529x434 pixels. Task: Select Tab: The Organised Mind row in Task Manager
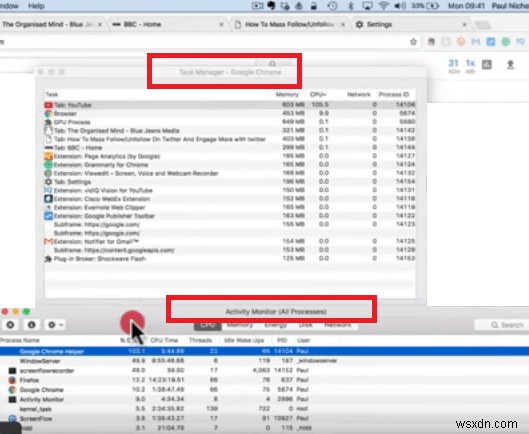click(230, 131)
